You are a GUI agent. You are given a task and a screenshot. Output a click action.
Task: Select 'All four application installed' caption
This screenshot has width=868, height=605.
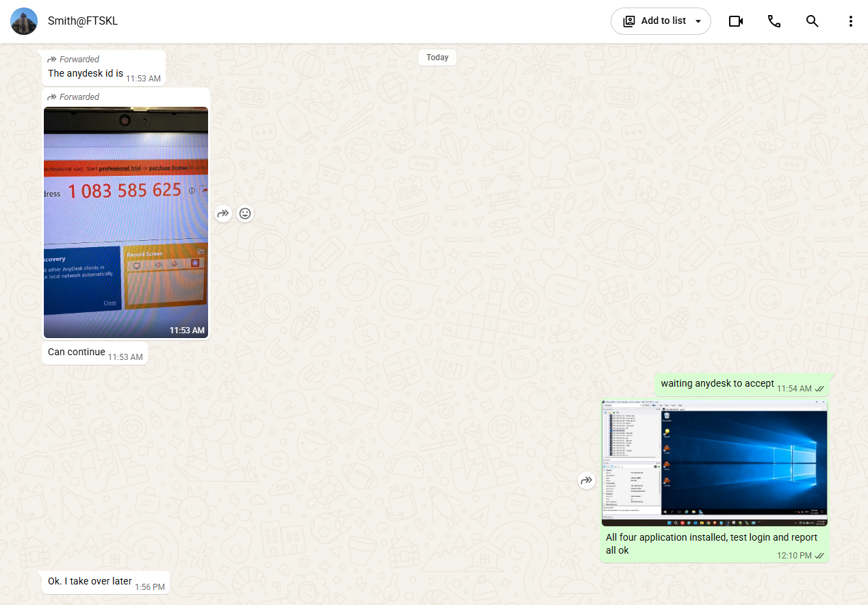click(712, 544)
